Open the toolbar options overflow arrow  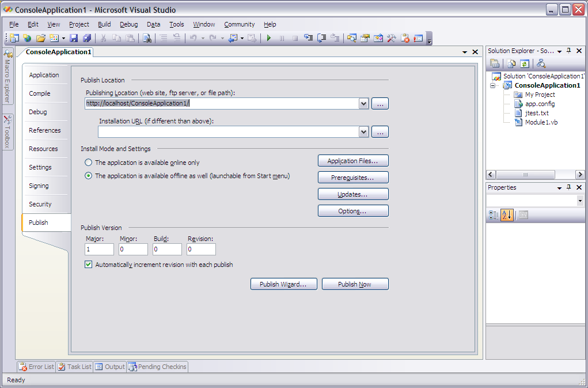[430, 38]
